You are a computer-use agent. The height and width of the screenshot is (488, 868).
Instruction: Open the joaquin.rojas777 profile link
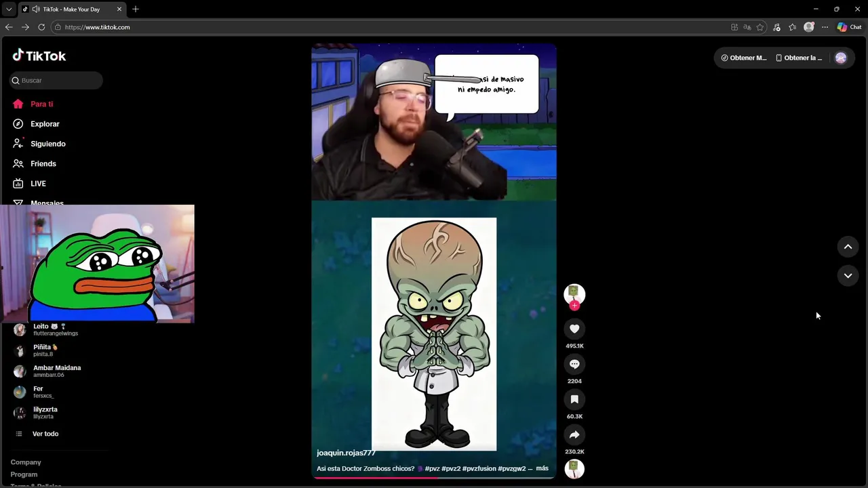point(346,453)
